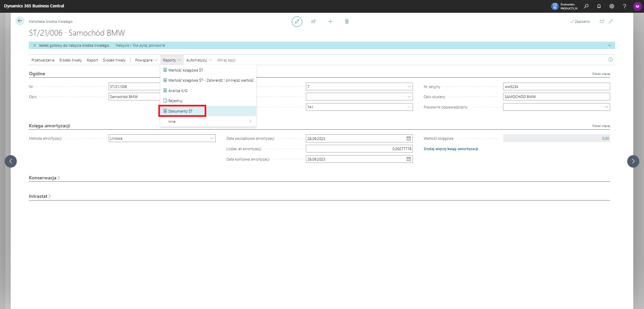The width and height of the screenshot is (644, 309).
Task: Click the Wartość księgowa value 0,00
Action: click(556, 138)
